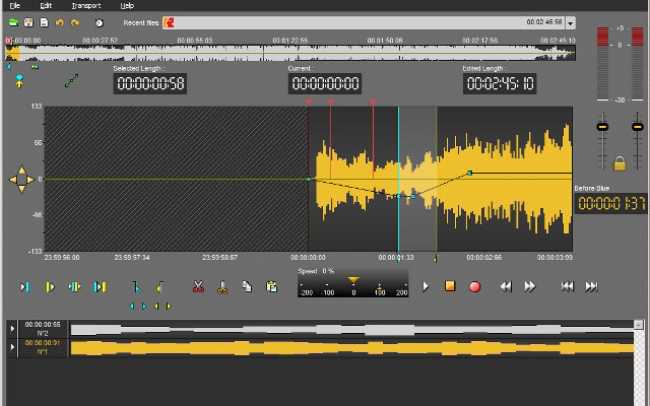Open the Edit menu
The height and width of the screenshot is (406, 650).
(x=46, y=5)
